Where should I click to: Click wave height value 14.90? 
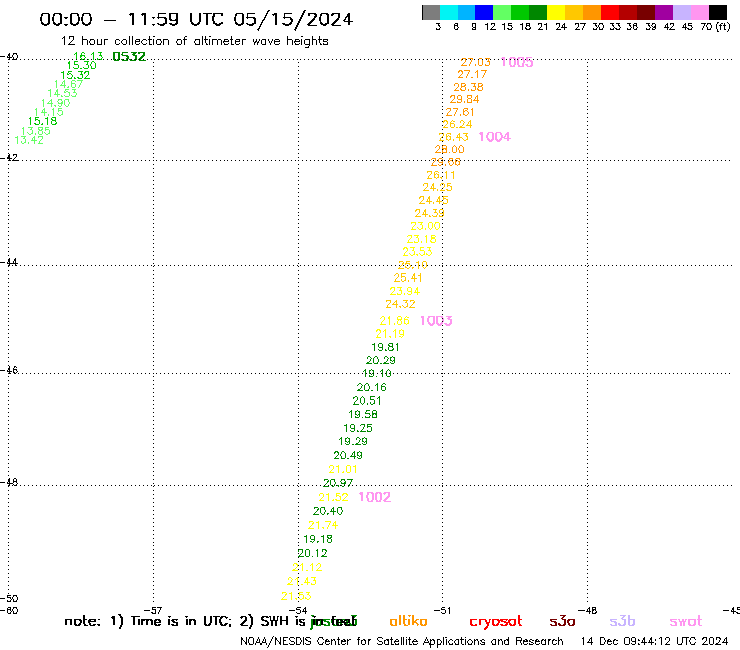pyautogui.click(x=55, y=103)
